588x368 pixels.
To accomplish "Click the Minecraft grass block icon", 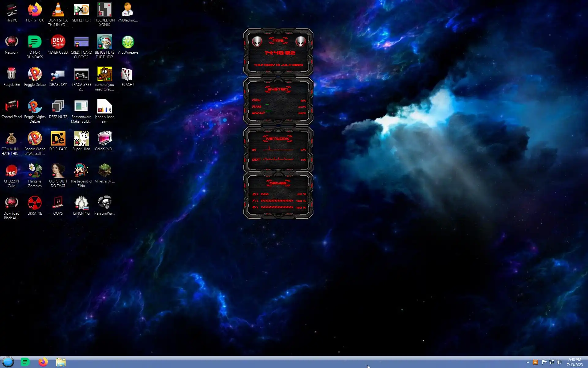I will tap(104, 171).
